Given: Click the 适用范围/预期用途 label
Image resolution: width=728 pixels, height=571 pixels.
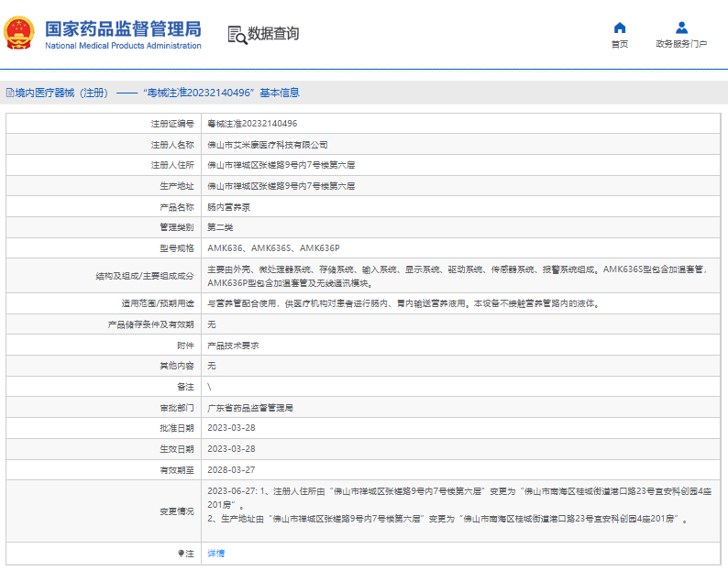Looking at the screenshot, I should 158,303.
